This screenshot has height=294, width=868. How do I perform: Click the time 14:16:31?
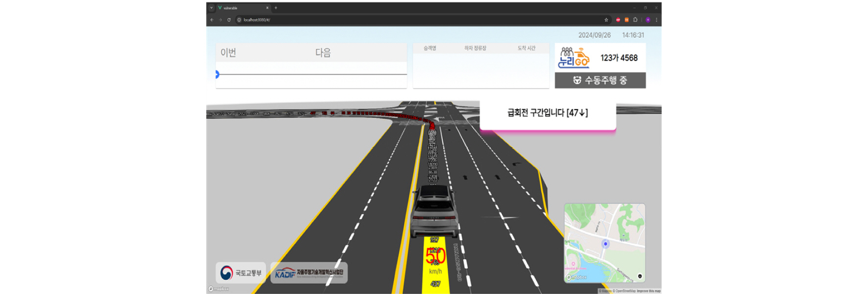[x=633, y=35]
